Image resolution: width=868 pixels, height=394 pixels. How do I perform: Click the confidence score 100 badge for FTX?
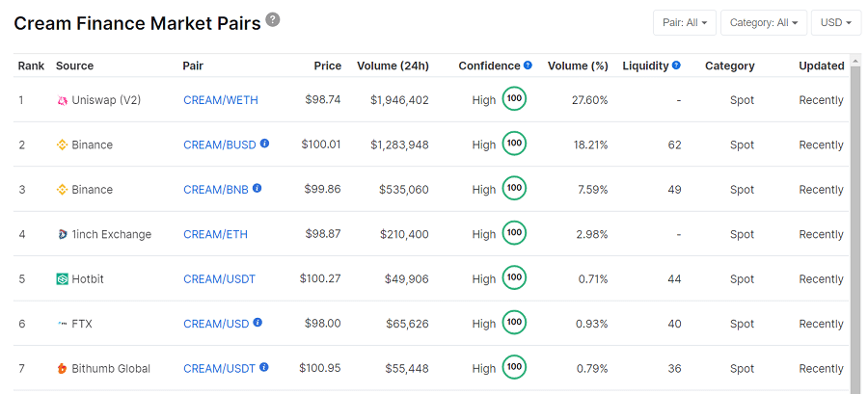click(514, 323)
